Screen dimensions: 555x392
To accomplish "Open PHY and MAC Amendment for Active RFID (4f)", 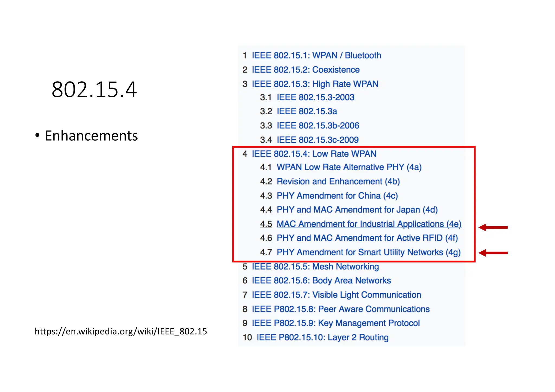I will pyautogui.click(x=367, y=238).
